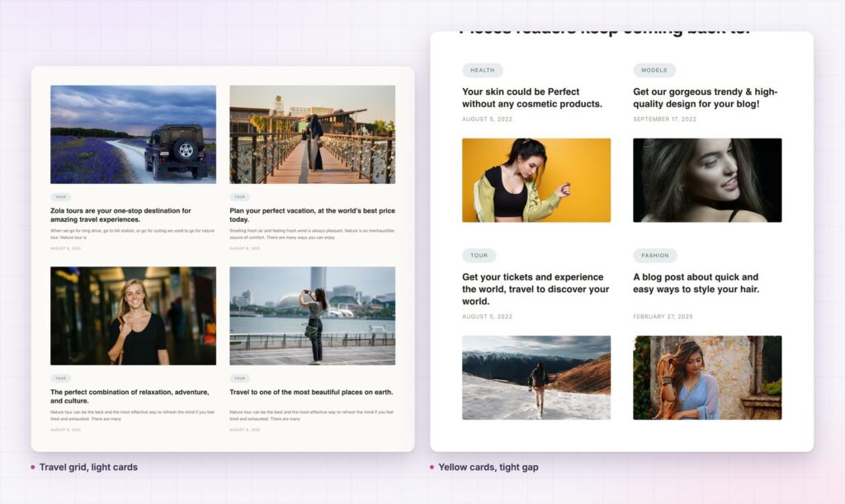The height and width of the screenshot is (504, 845).
Task: Click TOUR tag above Plan your perfect vacation
Action: pos(240,197)
